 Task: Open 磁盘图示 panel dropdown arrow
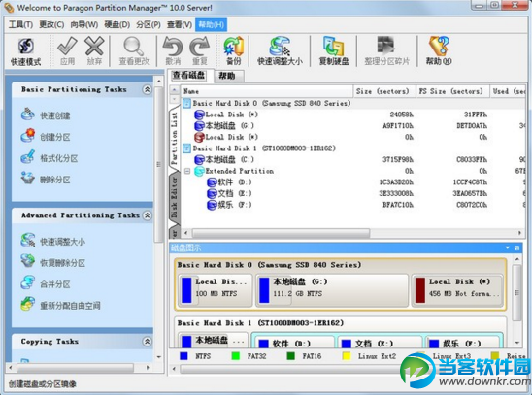click(x=507, y=247)
